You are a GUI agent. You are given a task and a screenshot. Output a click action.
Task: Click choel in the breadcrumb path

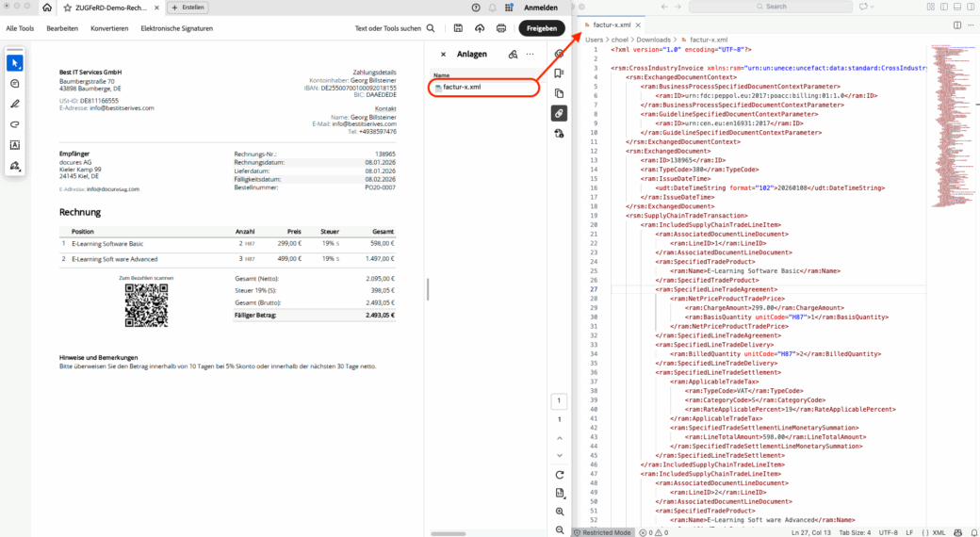[619, 40]
